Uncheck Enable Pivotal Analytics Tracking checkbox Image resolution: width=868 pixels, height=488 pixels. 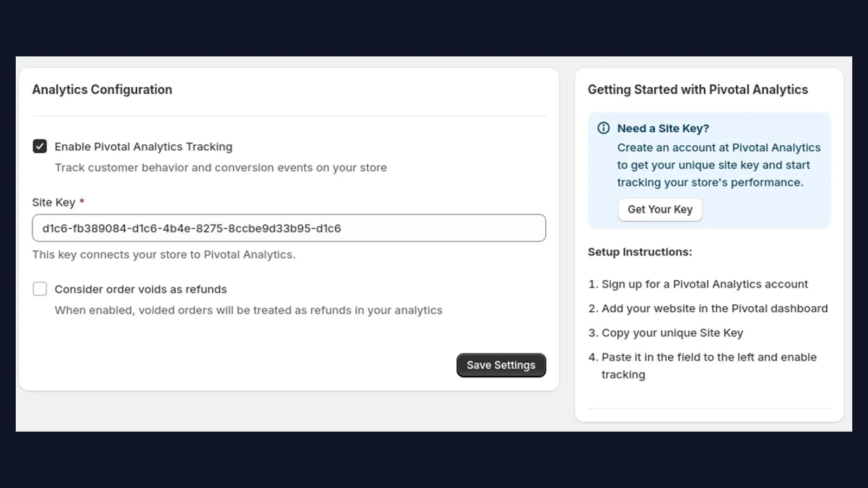[40, 146]
